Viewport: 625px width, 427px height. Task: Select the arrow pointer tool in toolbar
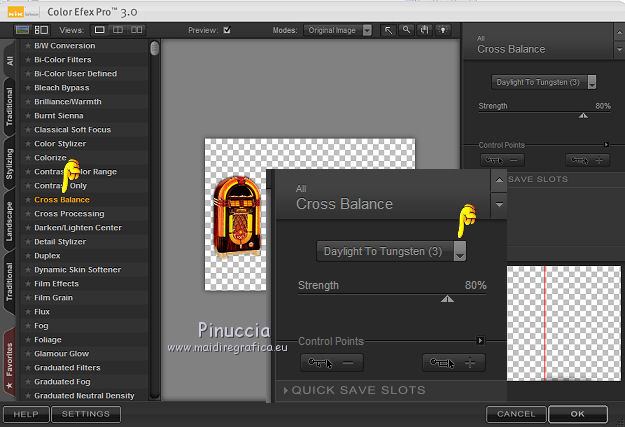coord(389,30)
